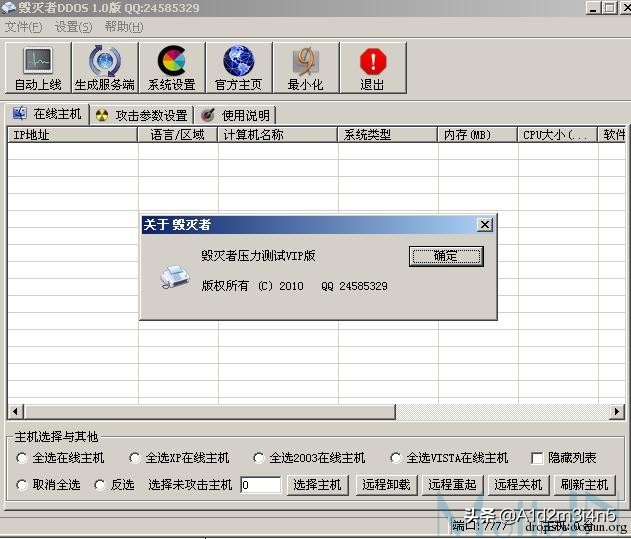Click the CPU大小 column header
The width and height of the screenshot is (631, 539).
click(x=557, y=135)
